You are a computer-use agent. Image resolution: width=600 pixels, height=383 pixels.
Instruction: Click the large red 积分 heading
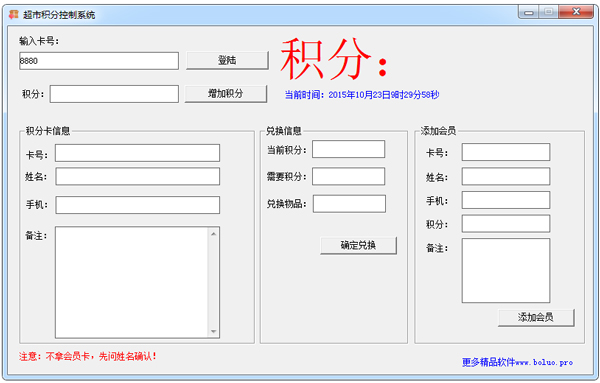(334, 59)
